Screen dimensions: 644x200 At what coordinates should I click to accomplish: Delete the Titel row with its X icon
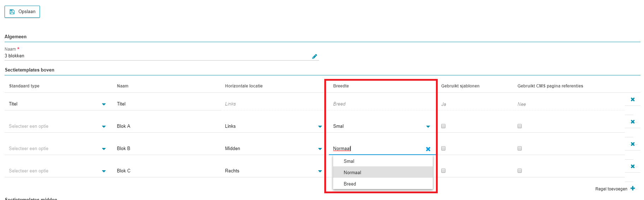pos(633,99)
